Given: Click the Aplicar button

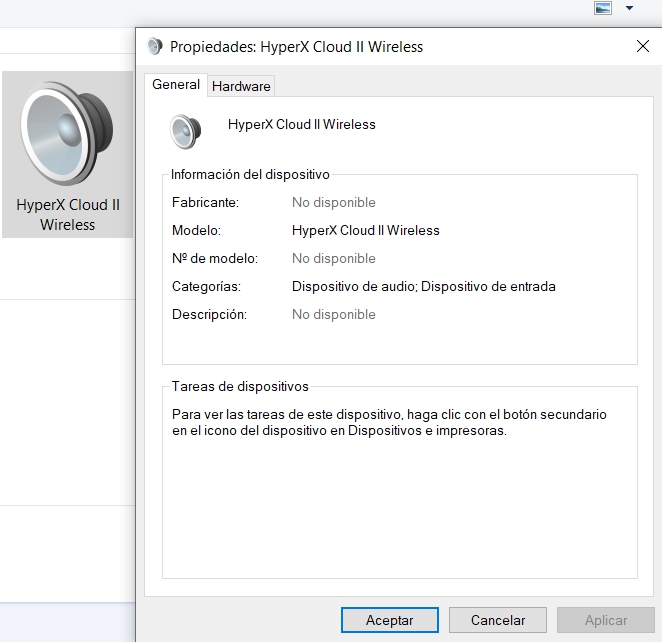Looking at the screenshot, I should pos(606,620).
